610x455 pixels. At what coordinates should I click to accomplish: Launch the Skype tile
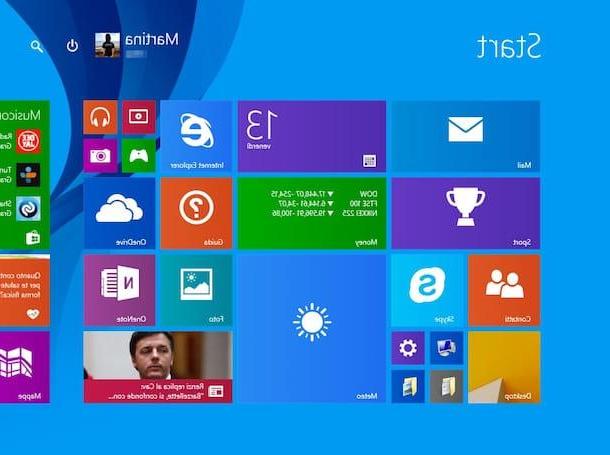pos(427,290)
